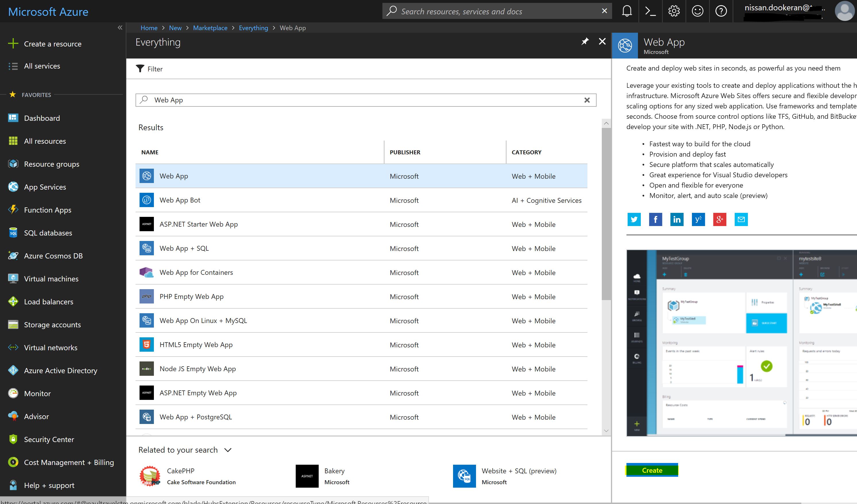The width and height of the screenshot is (857, 504).
Task: Share Web App on Twitter
Action: (x=634, y=219)
